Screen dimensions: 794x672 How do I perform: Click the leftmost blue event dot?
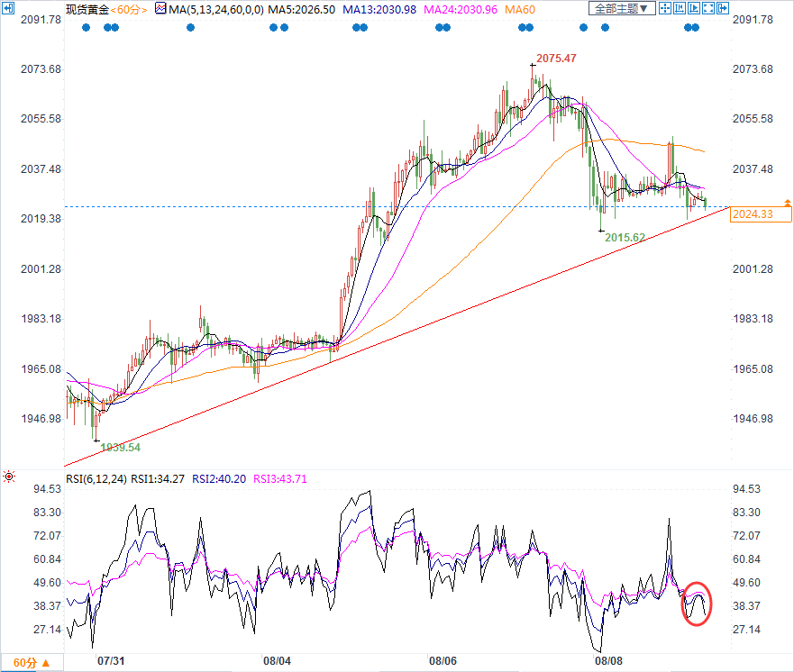pos(86,28)
